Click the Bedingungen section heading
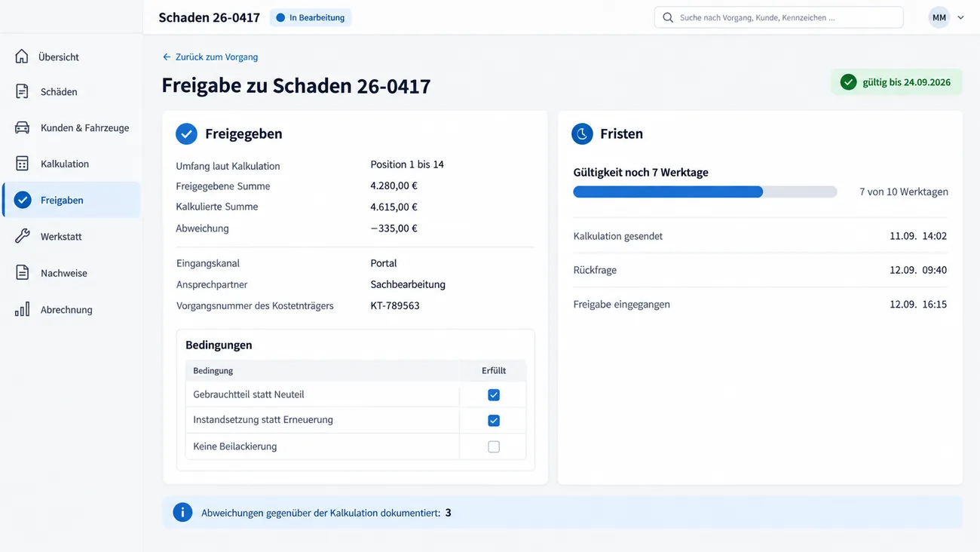 pyautogui.click(x=219, y=345)
